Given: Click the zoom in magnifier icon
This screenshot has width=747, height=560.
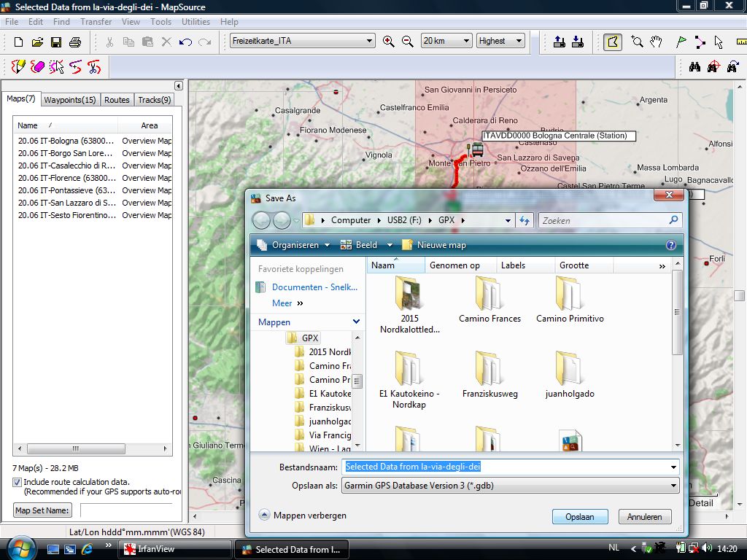Looking at the screenshot, I should coord(389,42).
